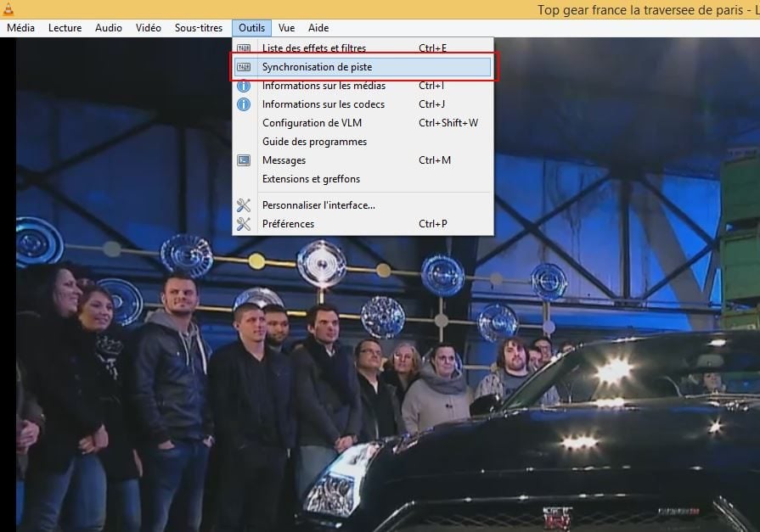
Task: Open the Audio menu
Action: (109, 28)
